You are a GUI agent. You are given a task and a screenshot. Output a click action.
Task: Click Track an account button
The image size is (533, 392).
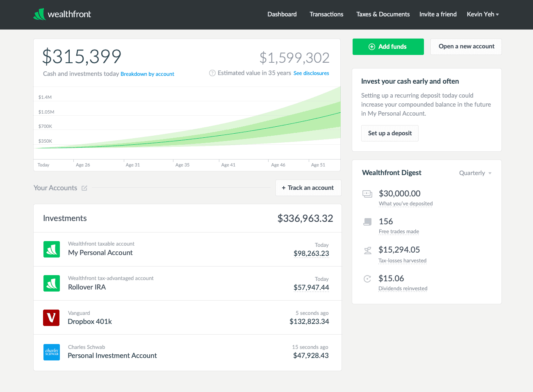point(308,188)
